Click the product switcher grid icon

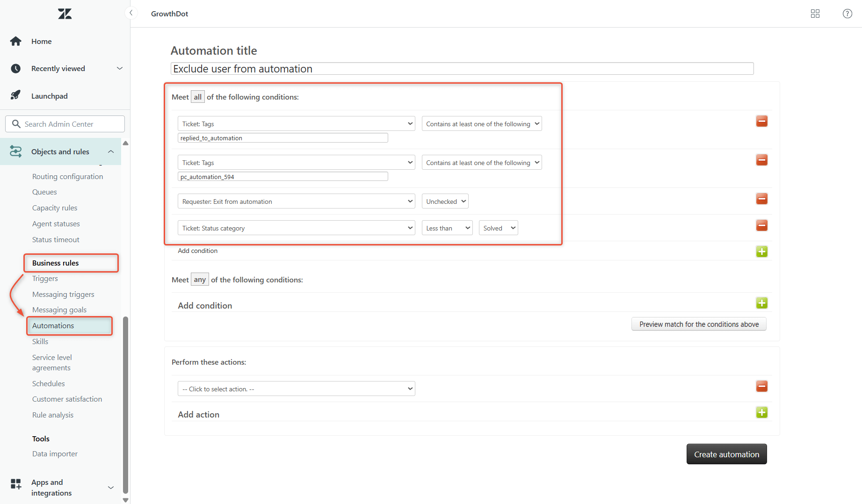click(815, 14)
